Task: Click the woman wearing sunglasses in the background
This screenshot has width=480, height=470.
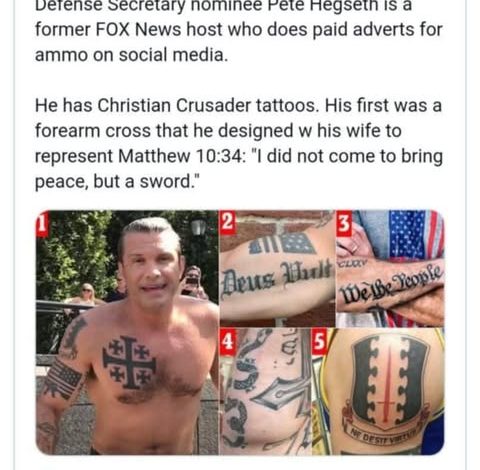Action: coord(86,294)
